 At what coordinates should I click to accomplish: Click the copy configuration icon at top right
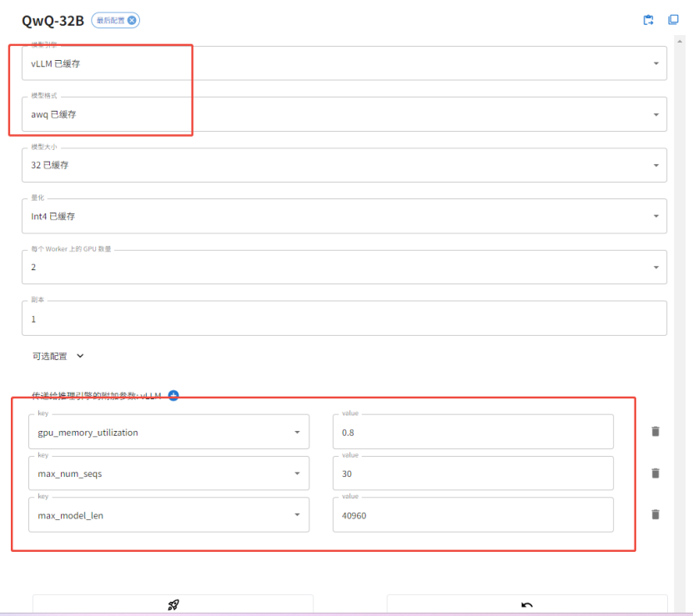coord(673,20)
